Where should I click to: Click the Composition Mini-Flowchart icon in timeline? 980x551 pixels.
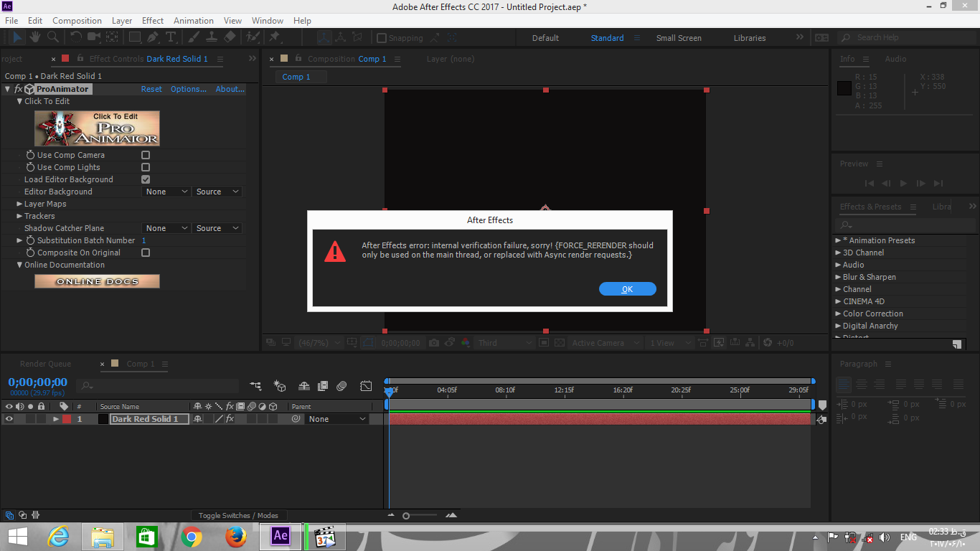(x=255, y=386)
